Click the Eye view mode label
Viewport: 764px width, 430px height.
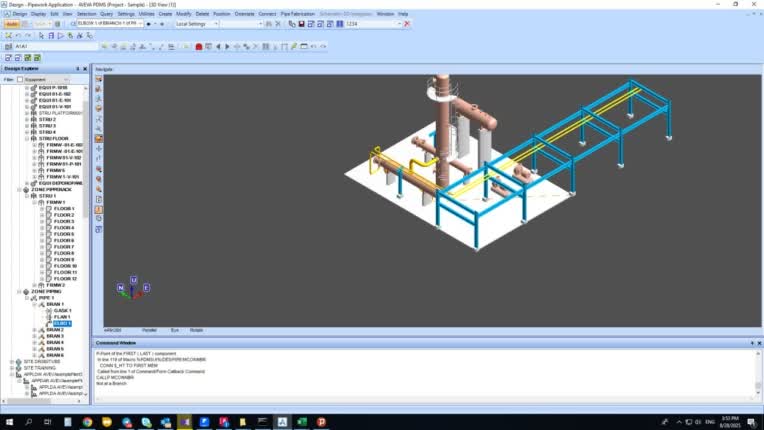tap(174, 330)
